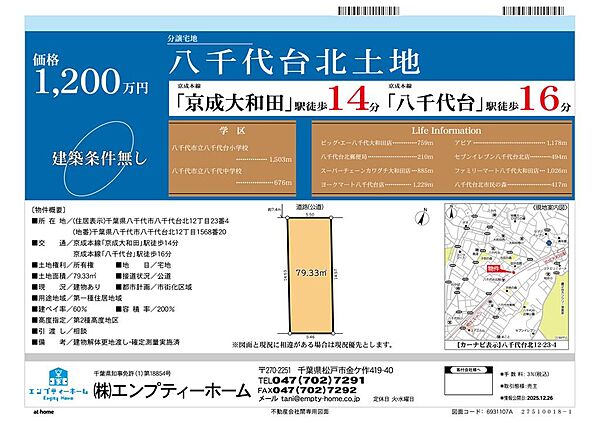Click 建ペイ率／60% entry
600x423 pixels.
pyautogui.click(x=59, y=309)
